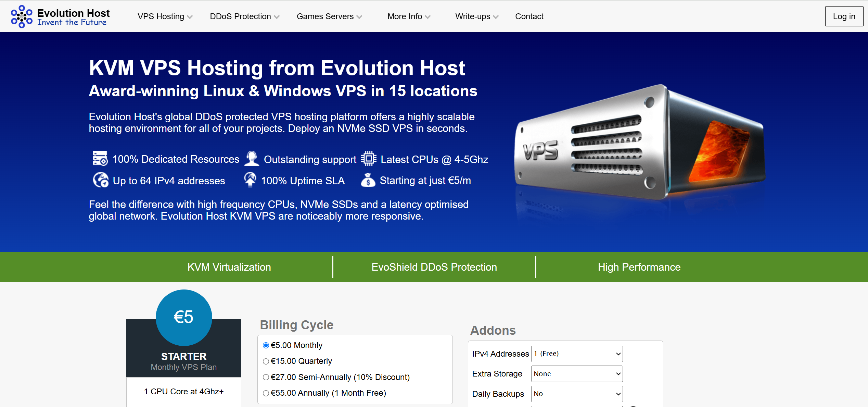The height and width of the screenshot is (407, 868).
Task: Open the IPv4 Addresses dropdown
Action: 577,354
